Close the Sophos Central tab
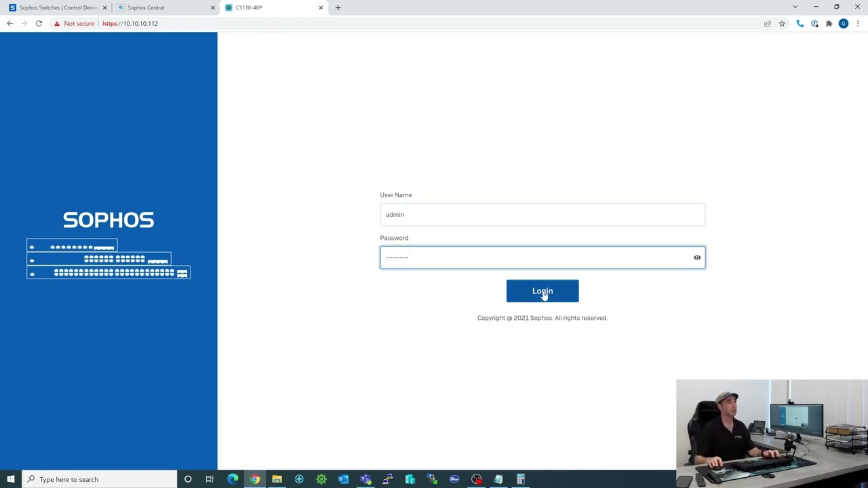The height and width of the screenshot is (488, 868). pos(212,7)
